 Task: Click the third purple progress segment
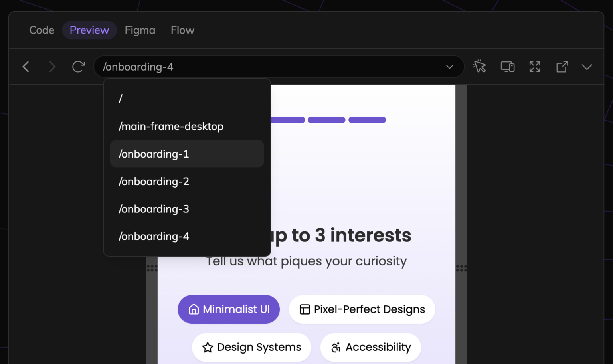click(x=367, y=120)
